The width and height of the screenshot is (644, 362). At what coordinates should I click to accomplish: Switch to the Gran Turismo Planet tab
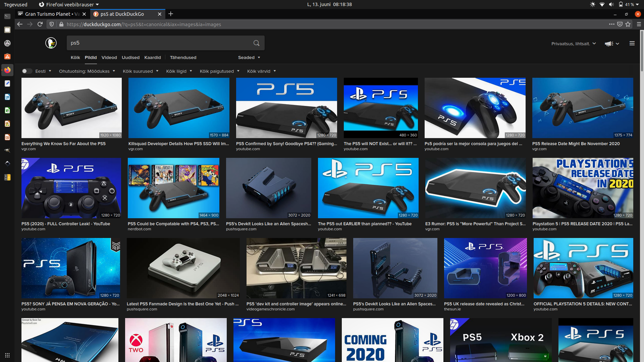(50, 14)
